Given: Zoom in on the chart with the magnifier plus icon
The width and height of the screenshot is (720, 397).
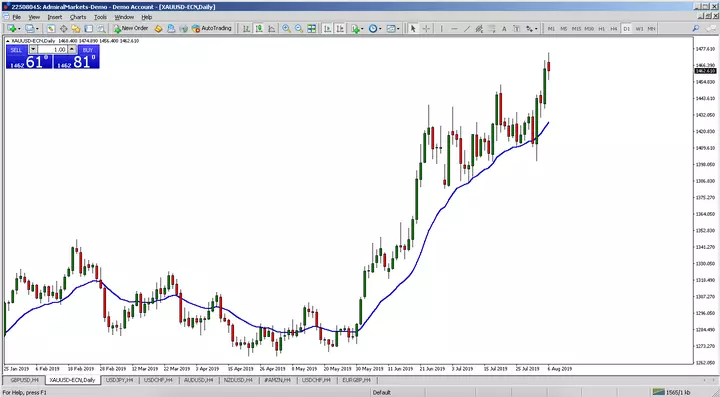Looking at the screenshot, I should tap(287, 28).
